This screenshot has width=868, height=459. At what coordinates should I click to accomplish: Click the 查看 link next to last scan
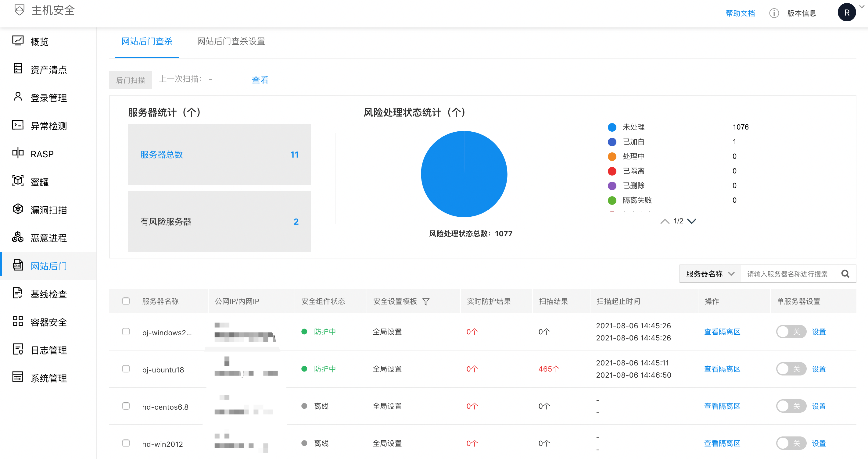point(260,80)
